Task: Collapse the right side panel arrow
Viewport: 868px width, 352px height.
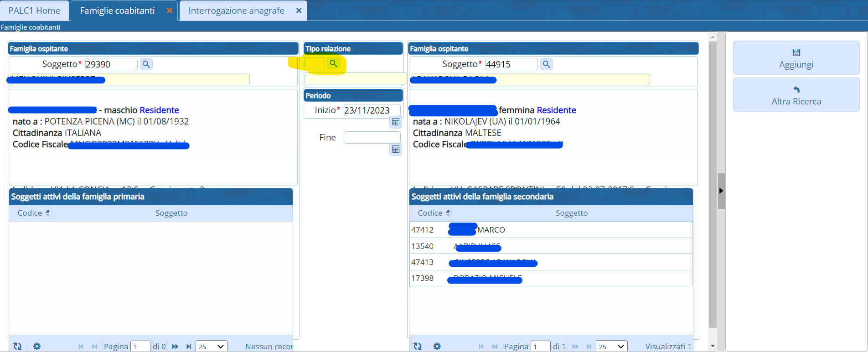Action: (721, 191)
